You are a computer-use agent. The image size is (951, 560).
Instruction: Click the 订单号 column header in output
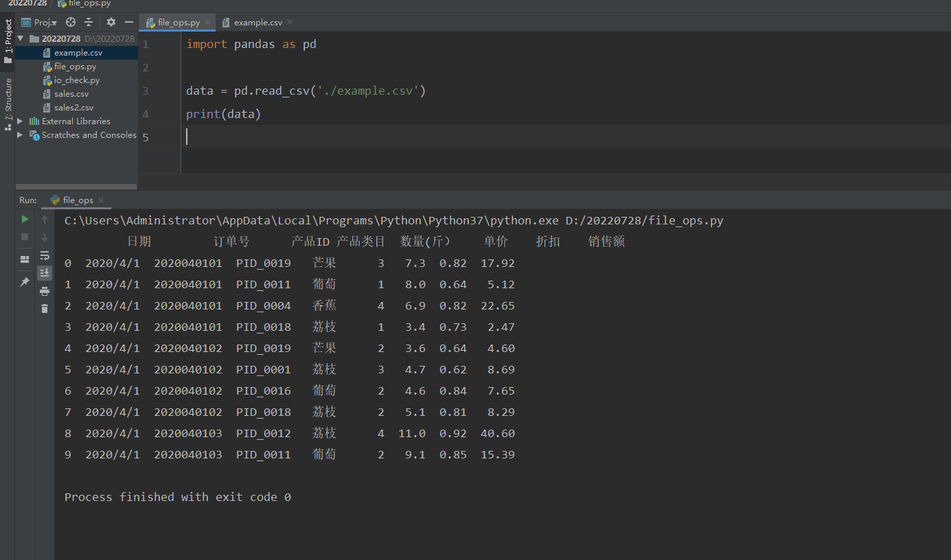click(x=231, y=242)
